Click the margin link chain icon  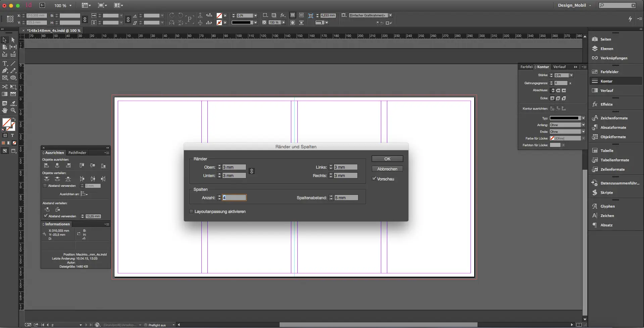(x=251, y=171)
